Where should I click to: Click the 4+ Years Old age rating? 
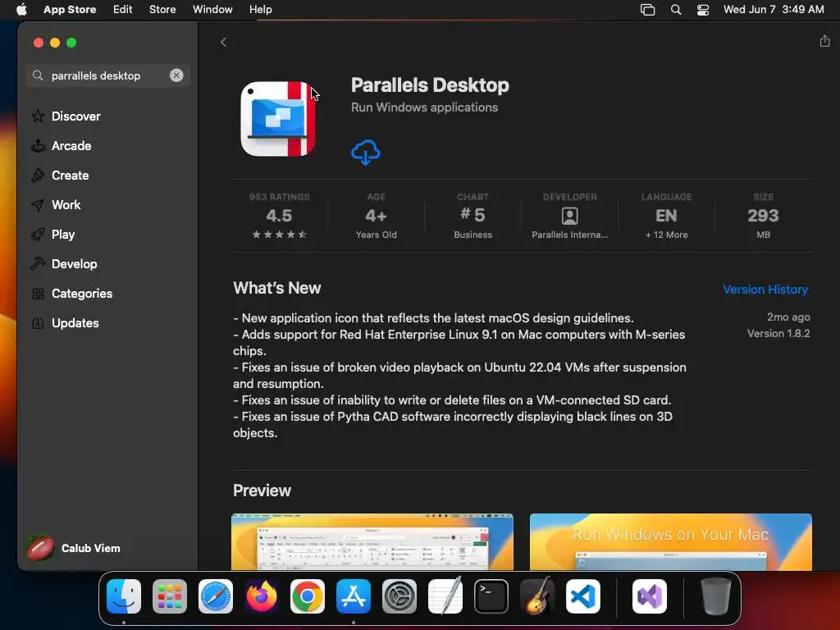(x=376, y=216)
